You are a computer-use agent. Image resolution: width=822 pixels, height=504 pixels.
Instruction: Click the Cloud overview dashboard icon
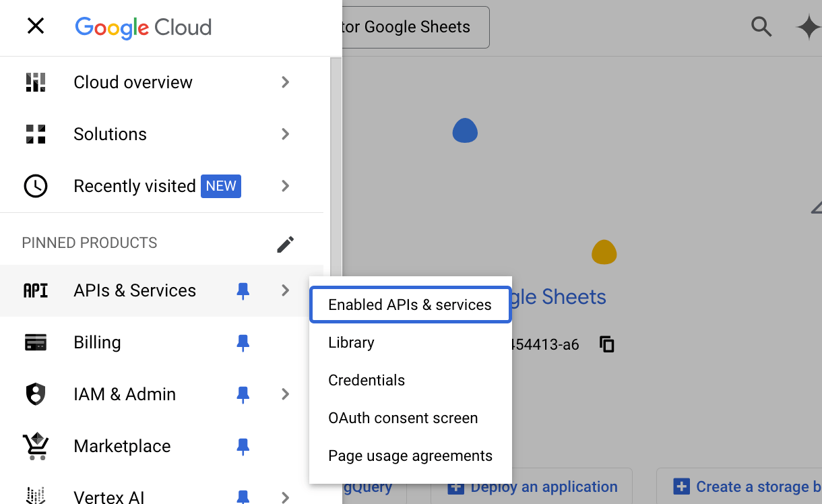coord(36,82)
